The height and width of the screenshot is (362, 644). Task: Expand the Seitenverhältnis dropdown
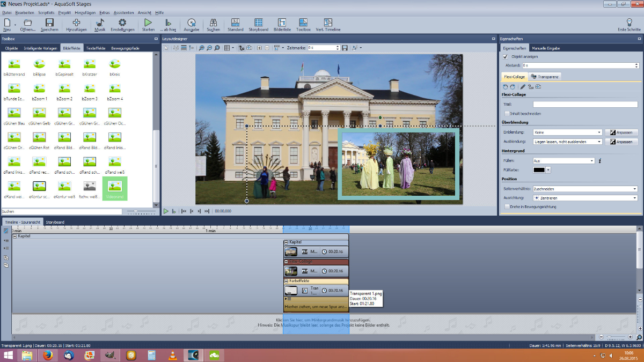tap(585, 189)
